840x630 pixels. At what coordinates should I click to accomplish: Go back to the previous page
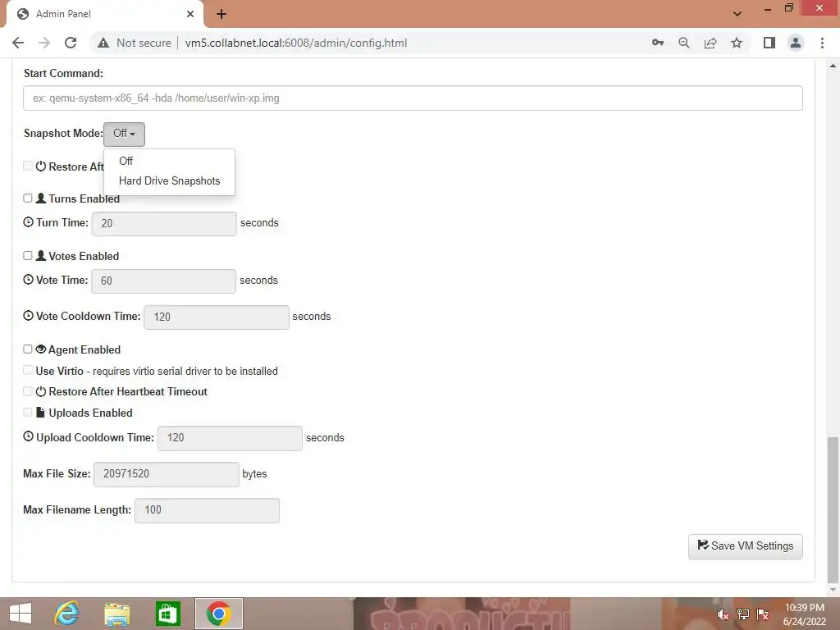[x=18, y=43]
